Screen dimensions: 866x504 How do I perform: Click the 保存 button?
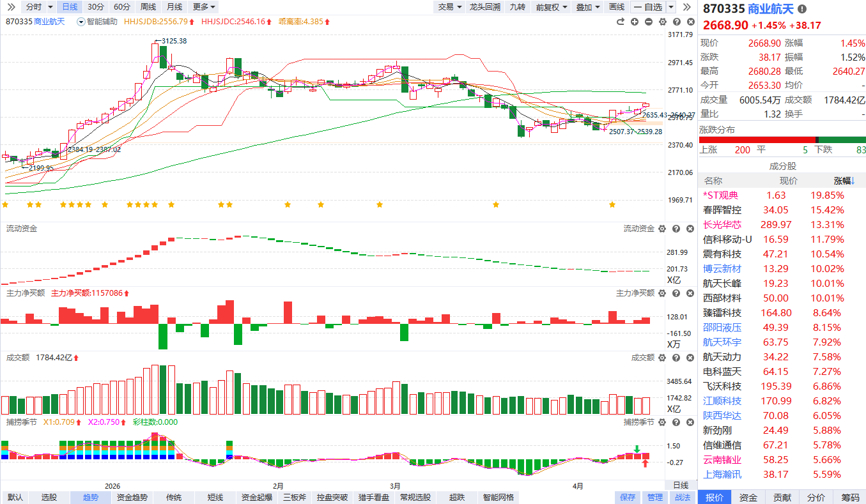point(628,498)
